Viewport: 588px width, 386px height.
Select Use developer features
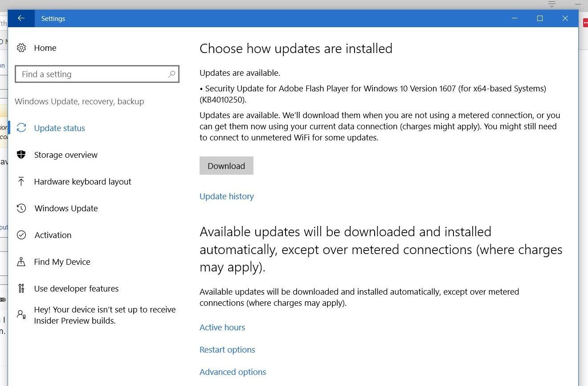coord(76,288)
